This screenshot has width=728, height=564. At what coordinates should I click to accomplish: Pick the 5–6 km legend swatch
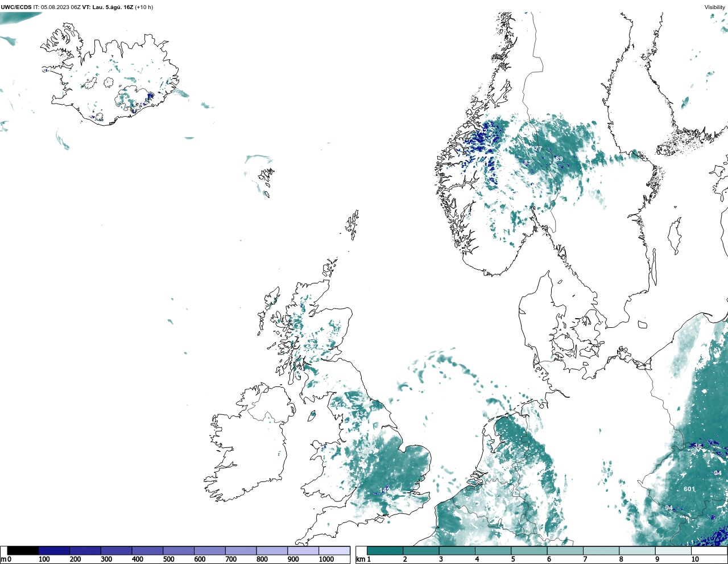[529, 551]
